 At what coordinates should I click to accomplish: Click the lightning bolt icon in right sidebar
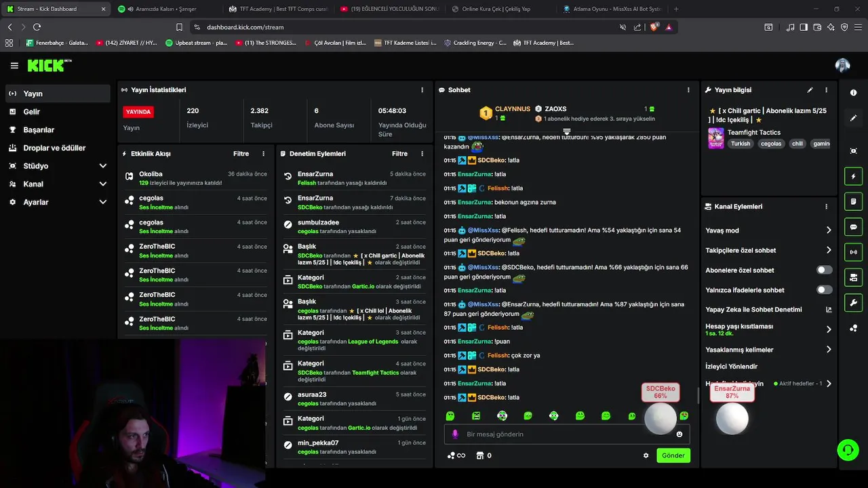click(x=853, y=176)
